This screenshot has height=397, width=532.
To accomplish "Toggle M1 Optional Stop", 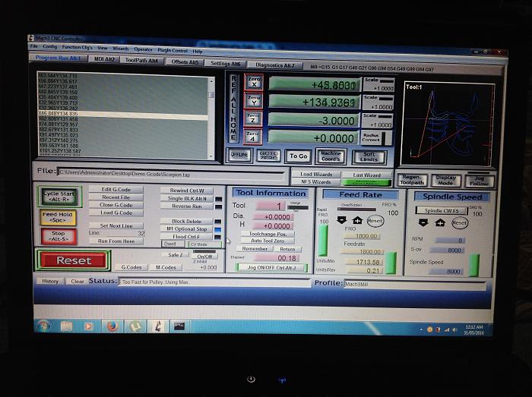I will [187, 229].
